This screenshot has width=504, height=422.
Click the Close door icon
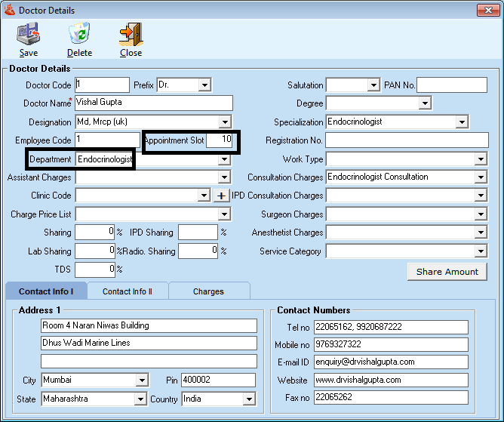(131, 35)
